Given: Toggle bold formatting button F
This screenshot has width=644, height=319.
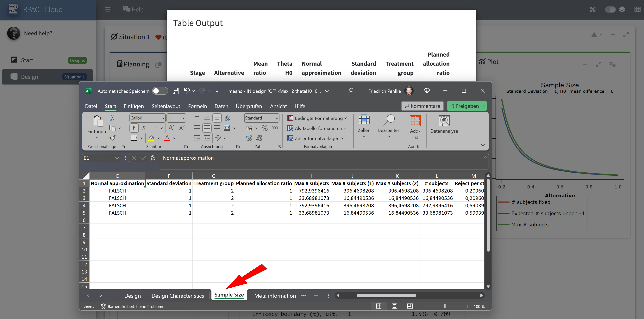Looking at the screenshot, I should (134, 128).
